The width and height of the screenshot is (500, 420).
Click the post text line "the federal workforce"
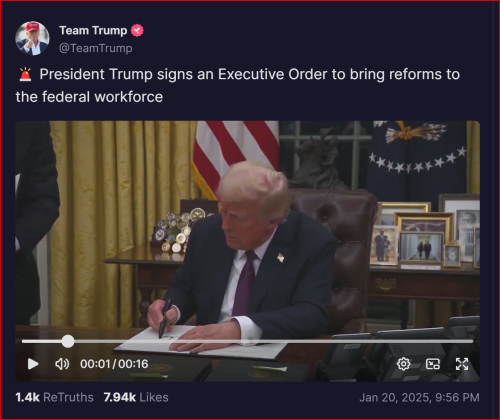89,97
